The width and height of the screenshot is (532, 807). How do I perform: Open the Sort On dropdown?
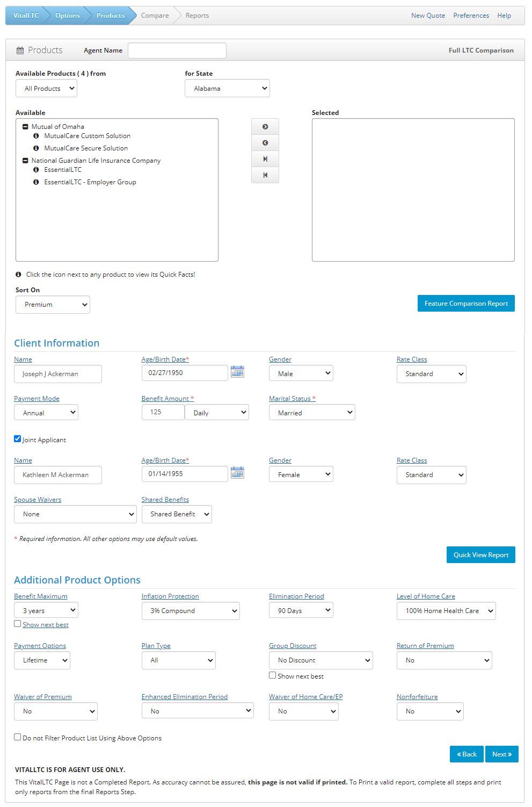52,304
